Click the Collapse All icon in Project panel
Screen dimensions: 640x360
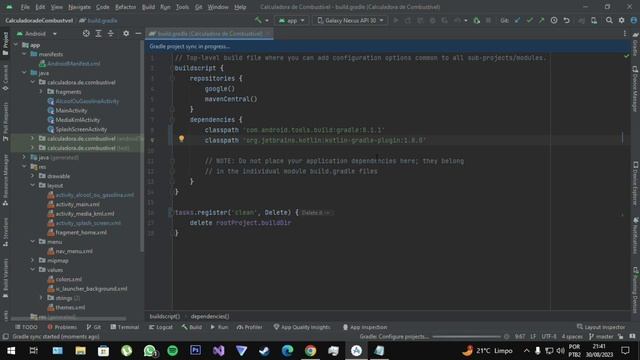pyautogui.click(x=111, y=33)
